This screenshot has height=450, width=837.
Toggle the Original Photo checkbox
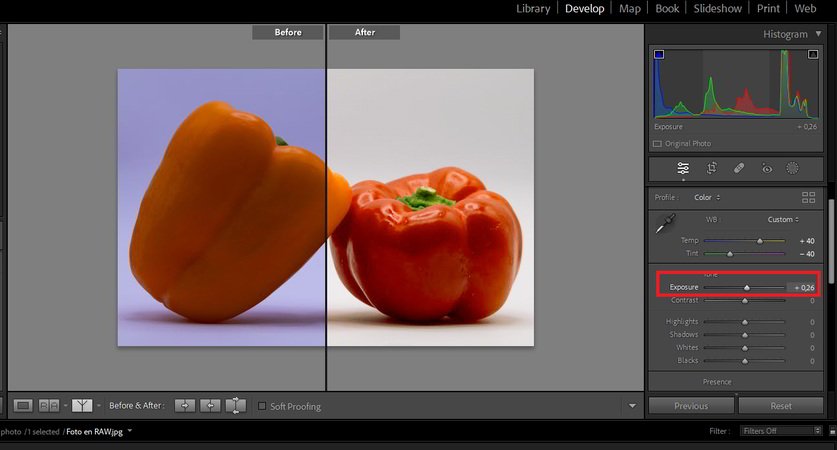click(657, 144)
